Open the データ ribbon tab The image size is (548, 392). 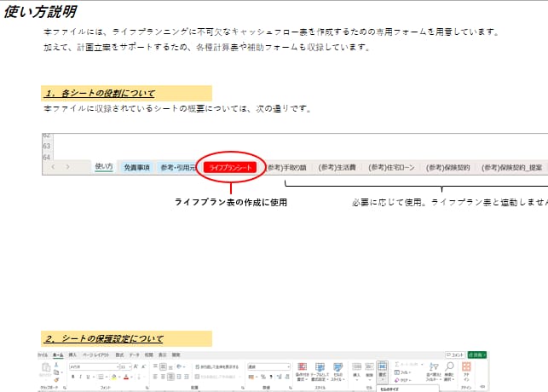click(x=134, y=355)
